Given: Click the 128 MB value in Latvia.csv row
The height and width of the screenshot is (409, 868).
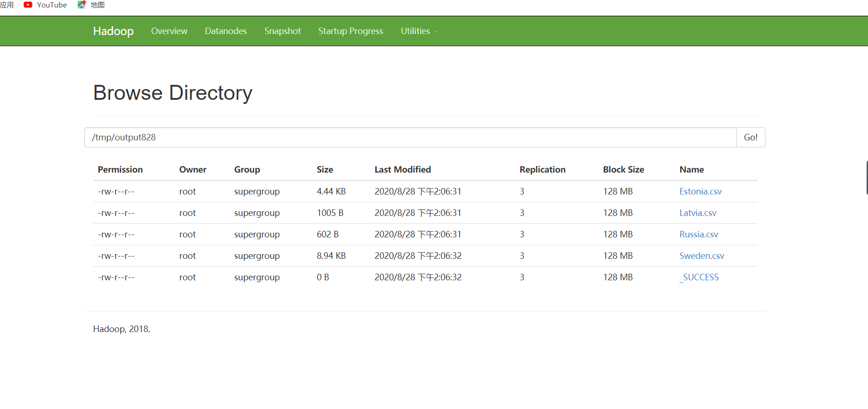Looking at the screenshot, I should 618,213.
